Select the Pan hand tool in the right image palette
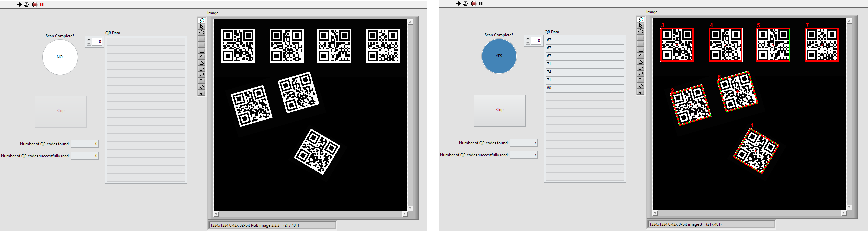Screen dimensions: 868x231 pos(641,32)
